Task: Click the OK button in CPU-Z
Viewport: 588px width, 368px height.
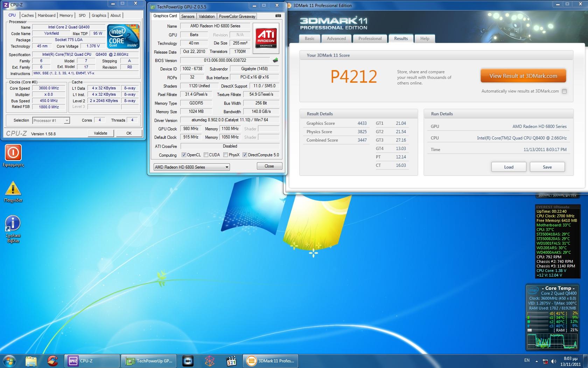Action: point(129,133)
